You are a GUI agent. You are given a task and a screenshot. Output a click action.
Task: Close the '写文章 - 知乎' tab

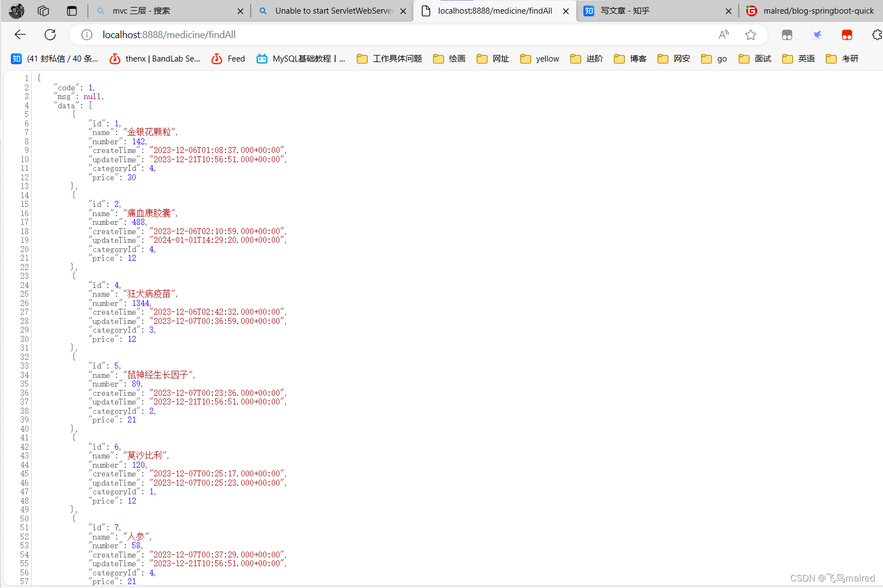tap(729, 11)
